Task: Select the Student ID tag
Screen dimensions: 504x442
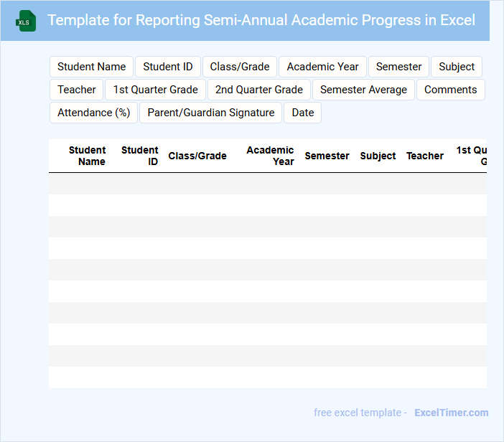Action: tap(168, 67)
